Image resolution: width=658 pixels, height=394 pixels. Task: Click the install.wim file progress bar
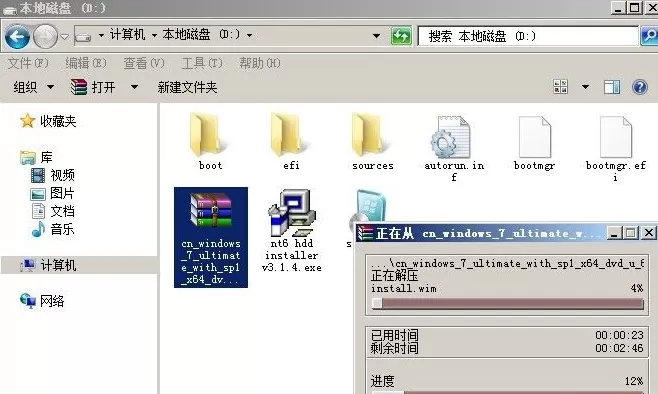[507, 304]
